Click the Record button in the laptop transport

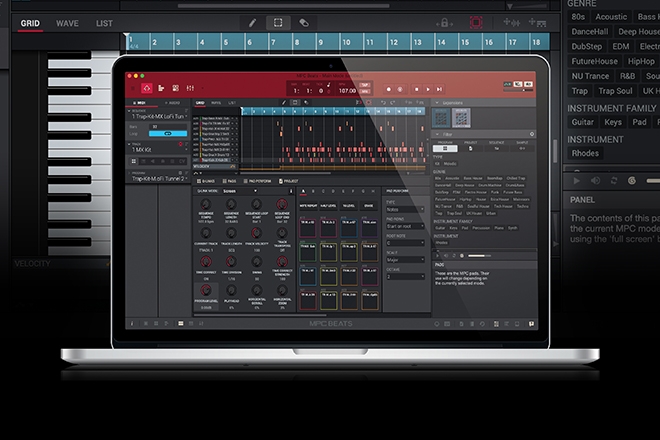coord(389,89)
